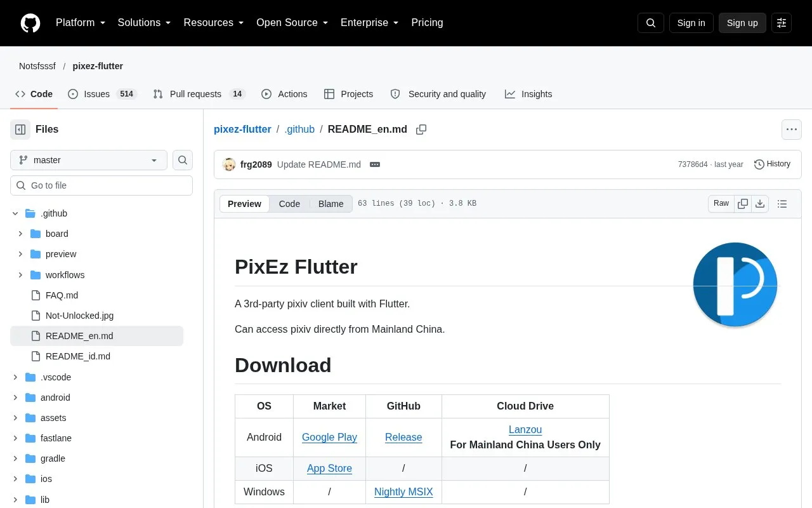Go to the Actions tab
The width and height of the screenshot is (812, 508).
[284, 94]
